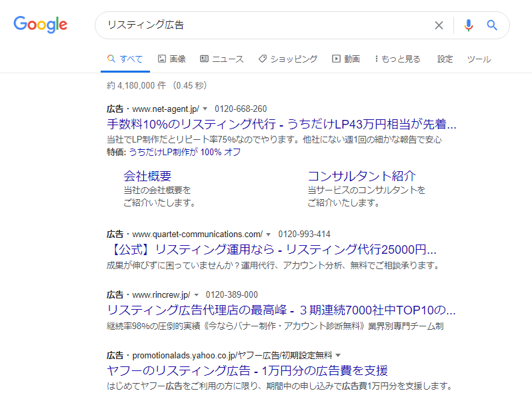532x409 pixels.
Task: Expand dropdown arrow next to www.net-agent.jp
Action: click(x=205, y=109)
